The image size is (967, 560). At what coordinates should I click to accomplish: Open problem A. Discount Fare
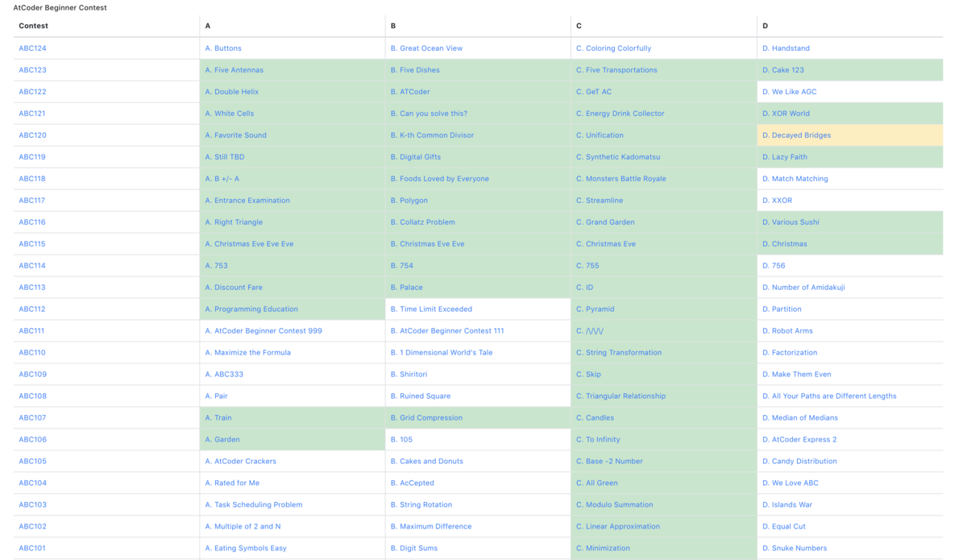tap(232, 288)
